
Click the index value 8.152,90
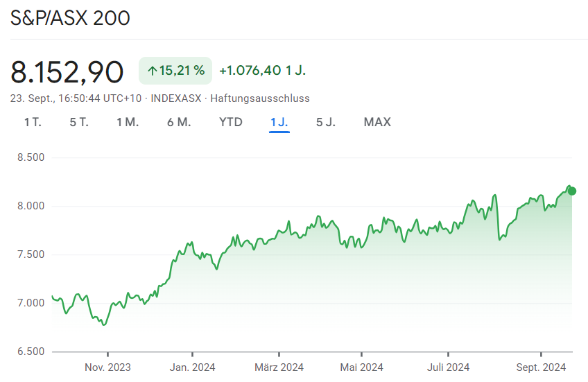(x=67, y=71)
